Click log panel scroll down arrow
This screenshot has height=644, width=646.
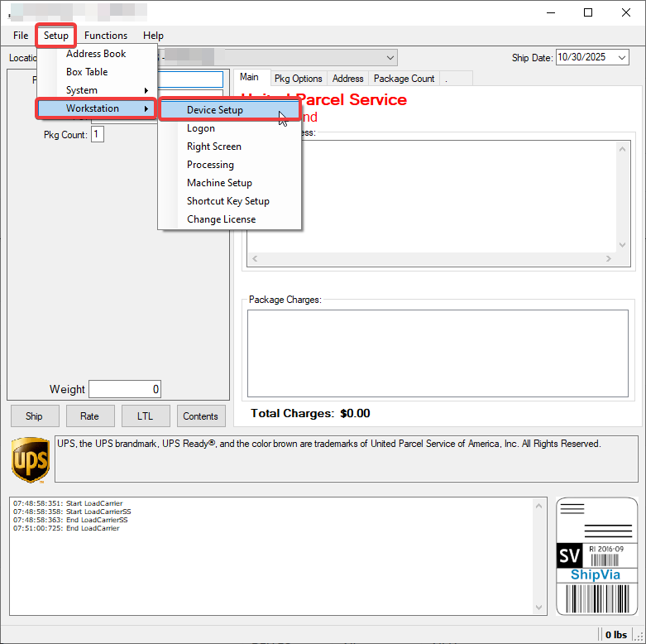click(x=538, y=608)
